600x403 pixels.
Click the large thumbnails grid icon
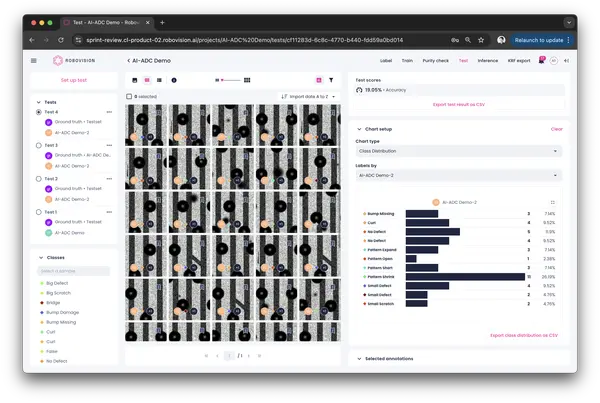pos(247,80)
